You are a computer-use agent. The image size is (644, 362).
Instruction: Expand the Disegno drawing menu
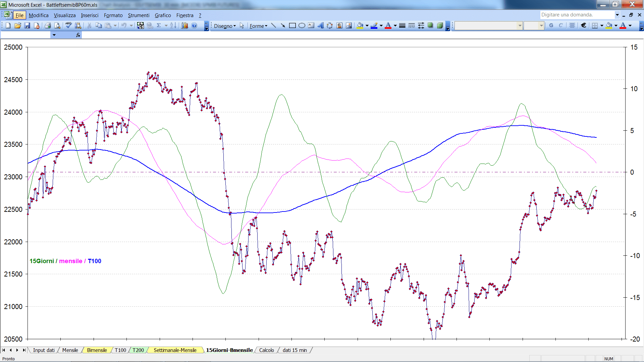225,26
